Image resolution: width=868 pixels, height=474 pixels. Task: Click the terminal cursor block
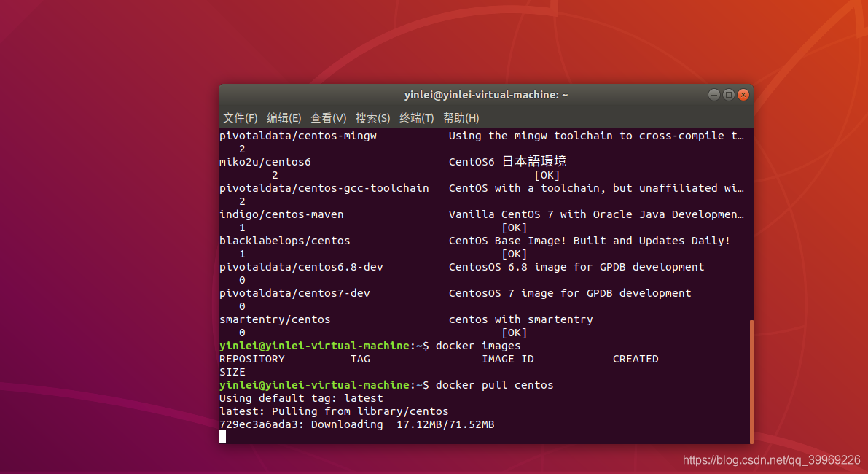tap(222, 438)
